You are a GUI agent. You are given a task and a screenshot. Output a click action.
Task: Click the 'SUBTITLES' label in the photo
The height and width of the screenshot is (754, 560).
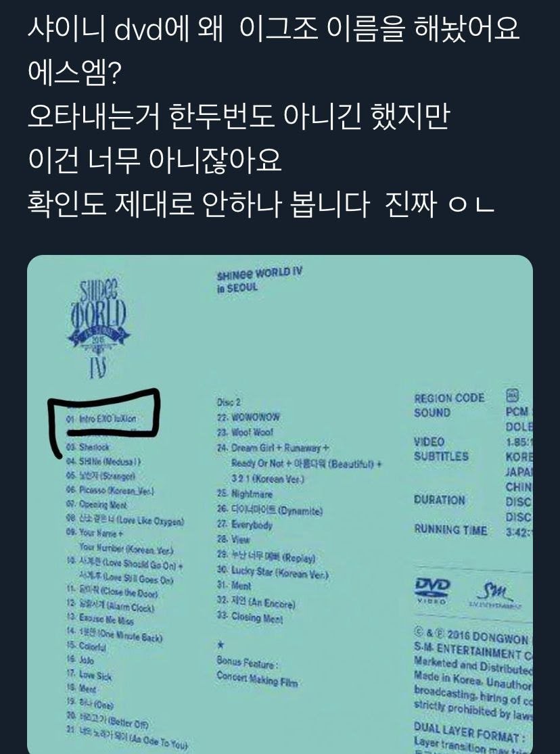tap(441, 456)
